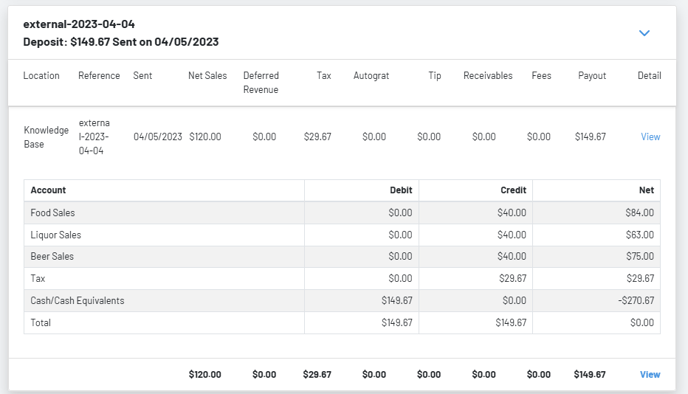Viewport: 688px width, 394px height.
Task: Open the bold View link in totals row
Action: coord(650,374)
